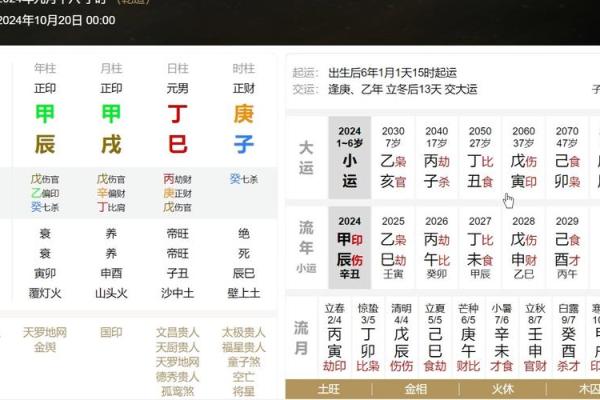Open the 金舆 shensha entry

(45, 347)
